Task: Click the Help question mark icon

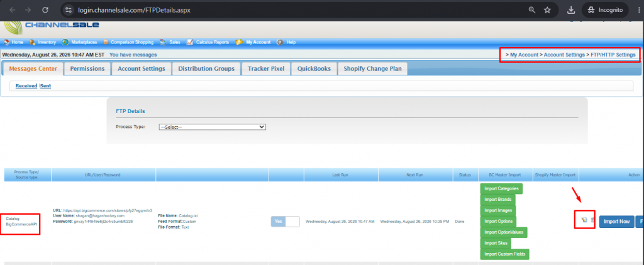Action: (x=280, y=42)
